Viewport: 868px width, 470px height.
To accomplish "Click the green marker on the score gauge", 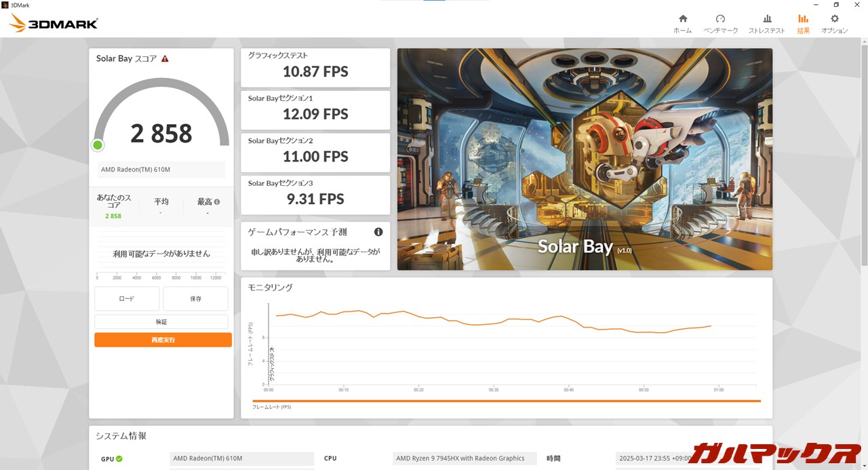I will pos(98,145).
